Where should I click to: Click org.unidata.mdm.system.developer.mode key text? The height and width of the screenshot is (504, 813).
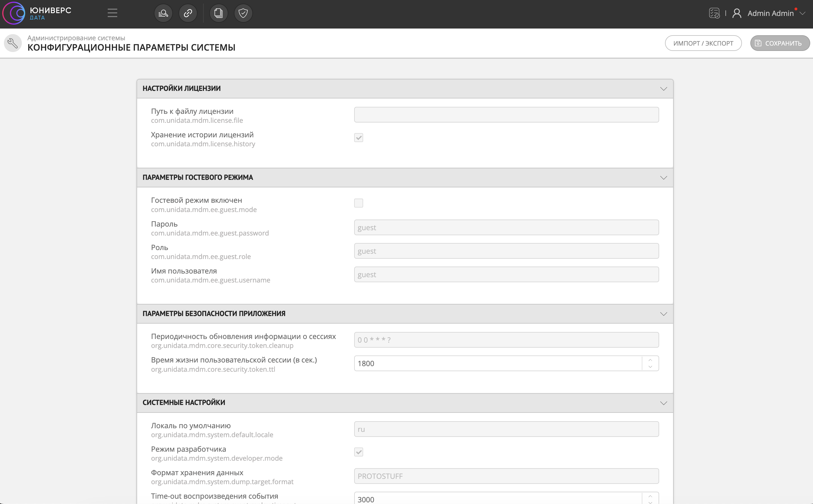tap(217, 458)
